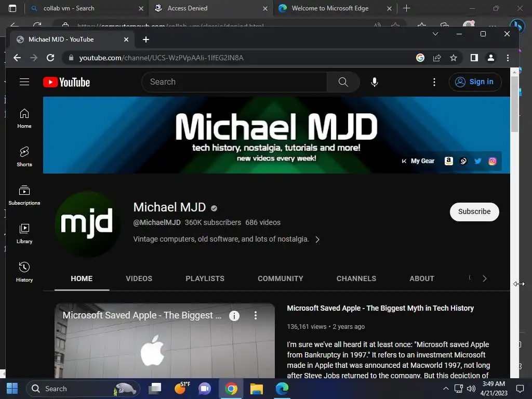Reload the YouTube page in Chrome
The width and height of the screenshot is (532, 399).
[50, 58]
